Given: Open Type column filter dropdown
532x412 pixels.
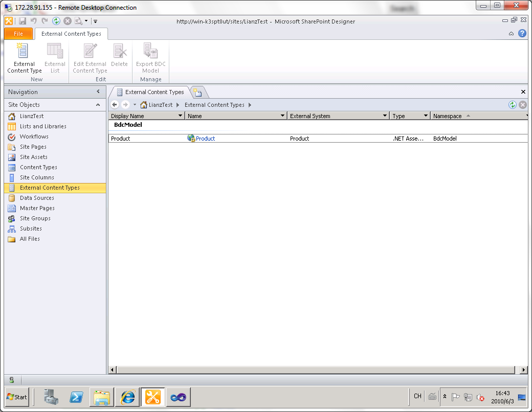Looking at the screenshot, I should coord(426,116).
